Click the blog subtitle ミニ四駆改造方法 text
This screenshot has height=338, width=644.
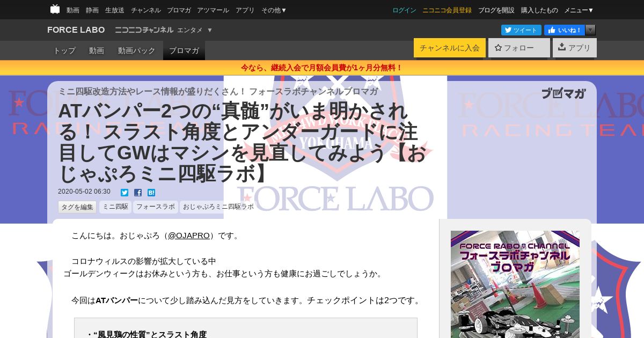[218, 91]
